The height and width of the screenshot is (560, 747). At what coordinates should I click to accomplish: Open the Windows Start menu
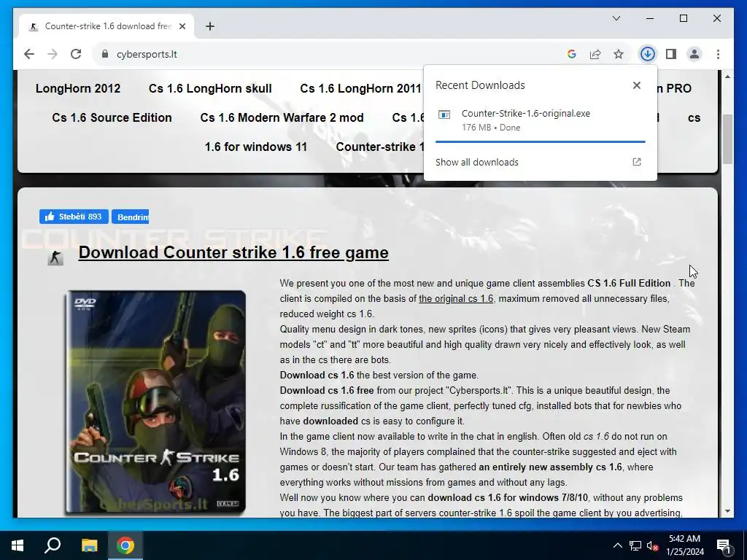pyautogui.click(x=18, y=545)
